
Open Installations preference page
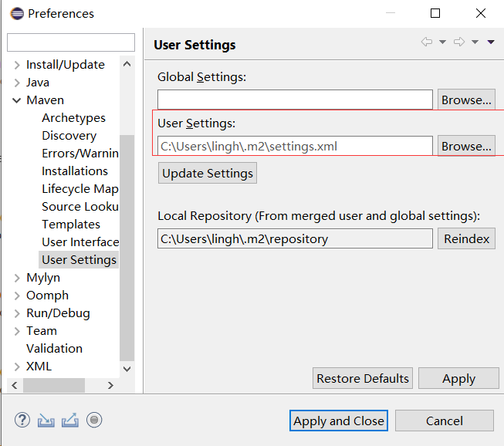pyautogui.click(x=75, y=171)
